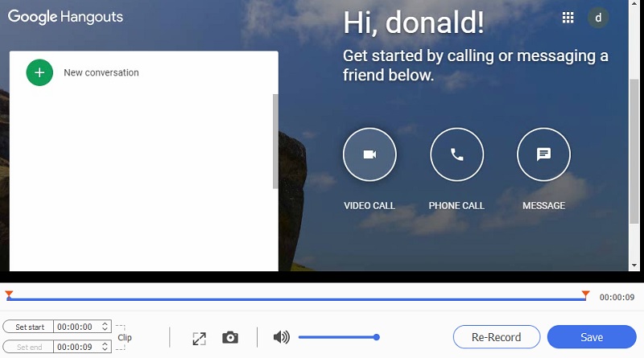Open the account avatar labeled d
This screenshot has width=644, height=358.
[x=598, y=18]
